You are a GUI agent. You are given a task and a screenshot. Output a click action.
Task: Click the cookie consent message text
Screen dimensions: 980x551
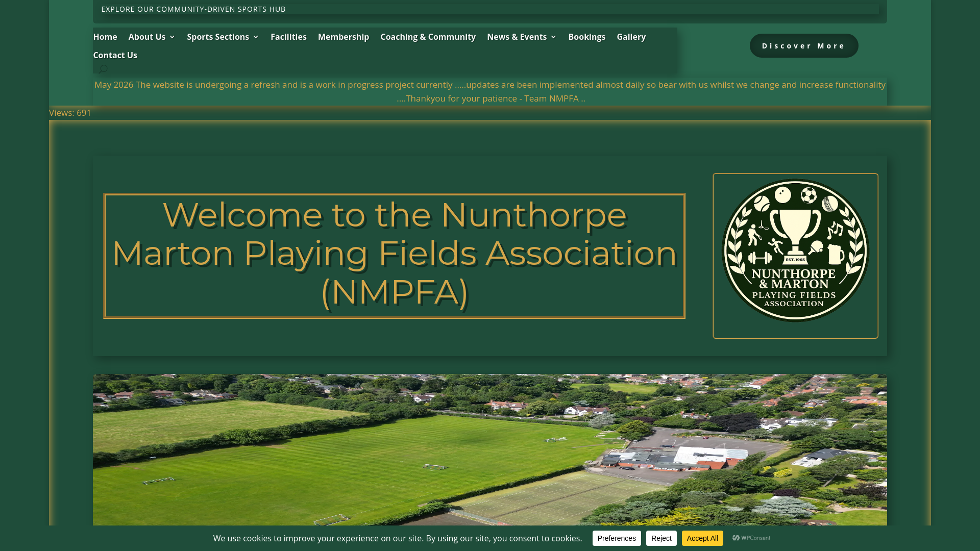(398, 538)
